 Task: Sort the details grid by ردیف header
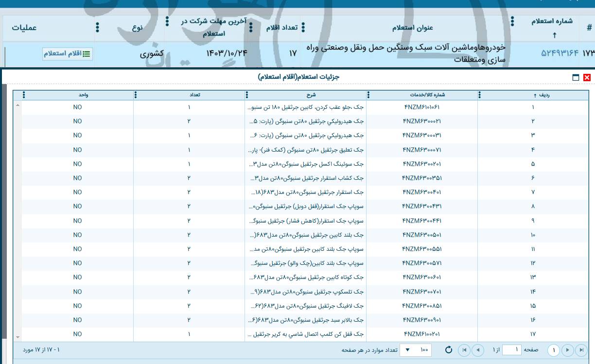[541, 95]
